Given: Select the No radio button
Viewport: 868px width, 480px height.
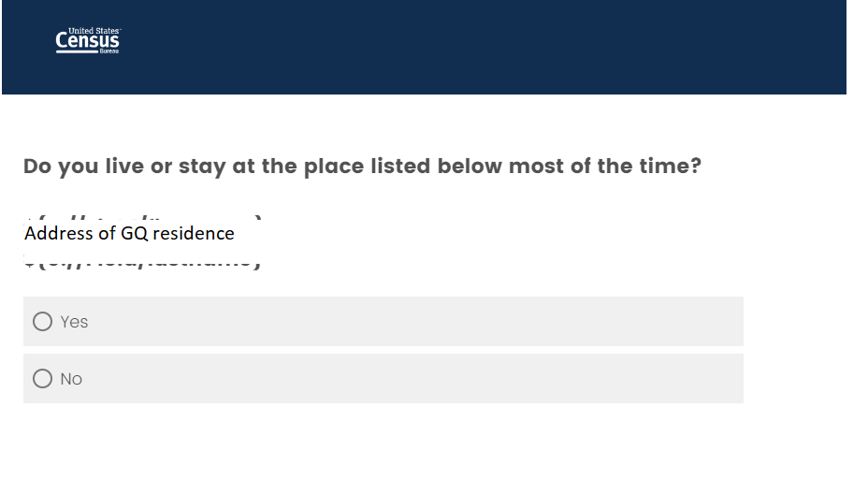Looking at the screenshot, I should 42,379.
